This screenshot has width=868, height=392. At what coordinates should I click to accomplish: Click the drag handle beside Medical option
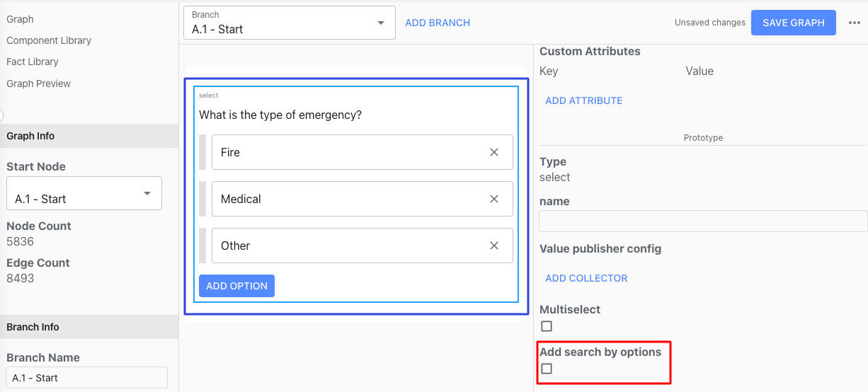tap(202, 199)
